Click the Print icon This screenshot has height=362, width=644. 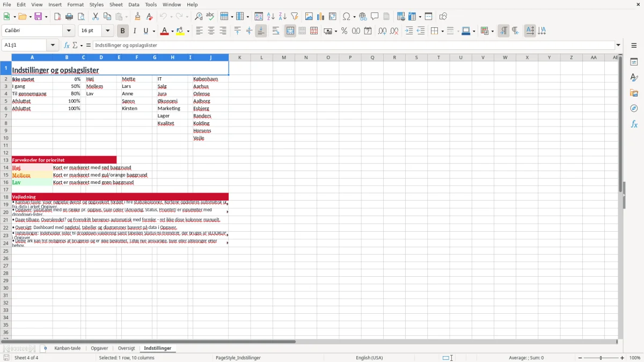tap(69, 17)
